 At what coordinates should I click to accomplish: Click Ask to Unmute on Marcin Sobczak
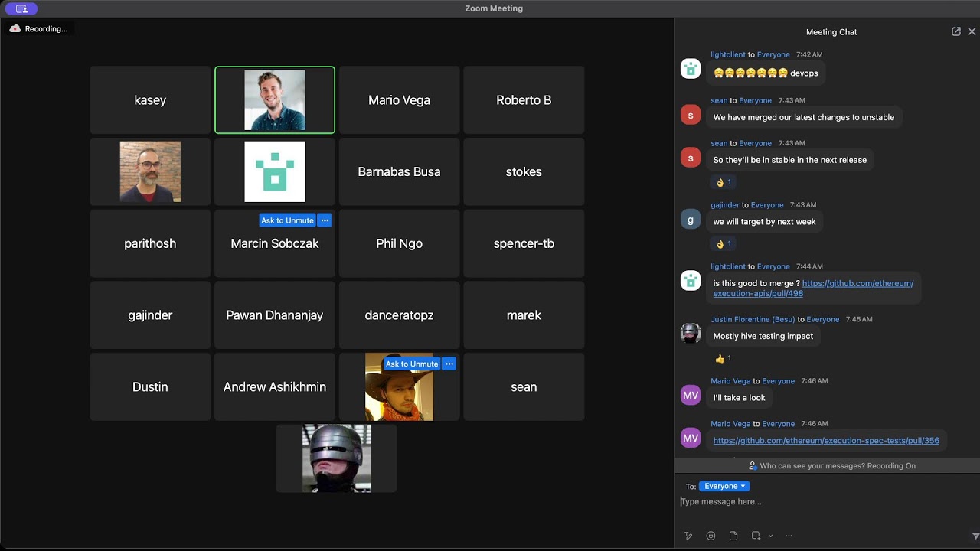coord(287,220)
